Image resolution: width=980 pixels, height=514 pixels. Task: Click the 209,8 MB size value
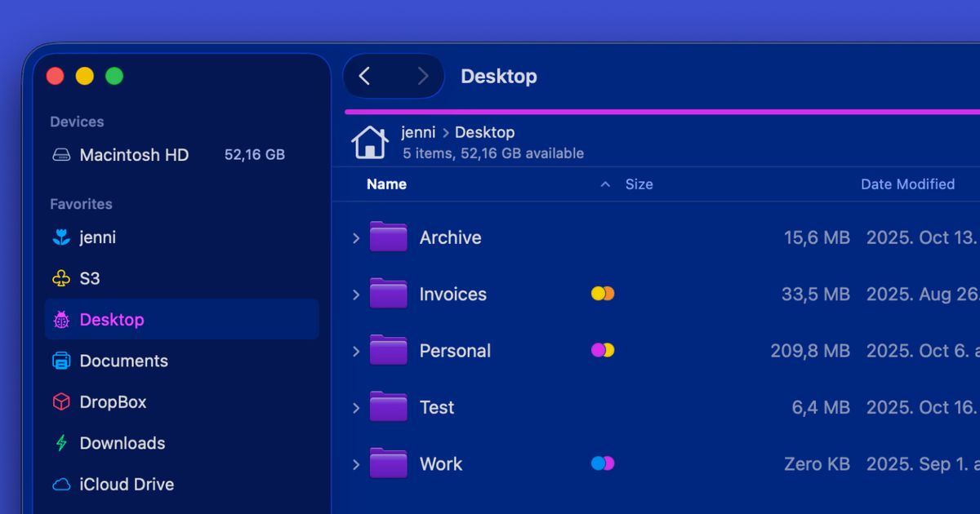pyautogui.click(x=810, y=351)
